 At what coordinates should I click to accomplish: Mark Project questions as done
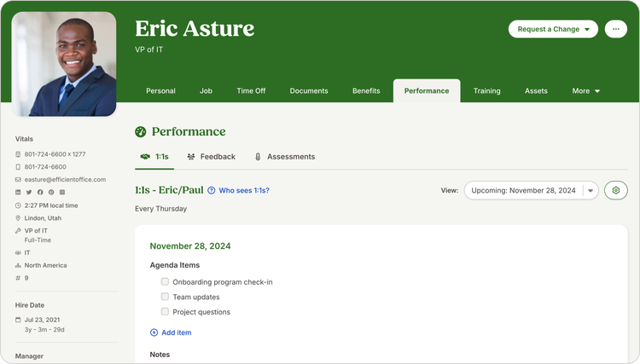(x=165, y=312)
